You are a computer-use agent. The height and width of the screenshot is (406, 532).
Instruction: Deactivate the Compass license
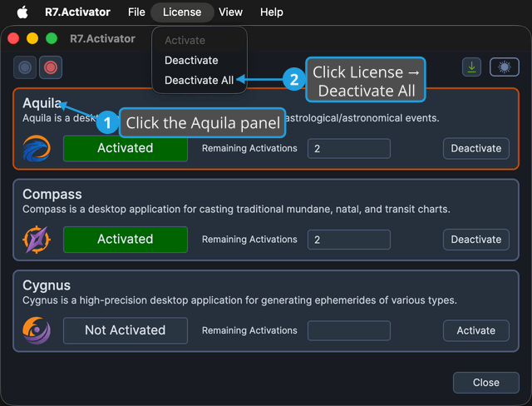476,240
